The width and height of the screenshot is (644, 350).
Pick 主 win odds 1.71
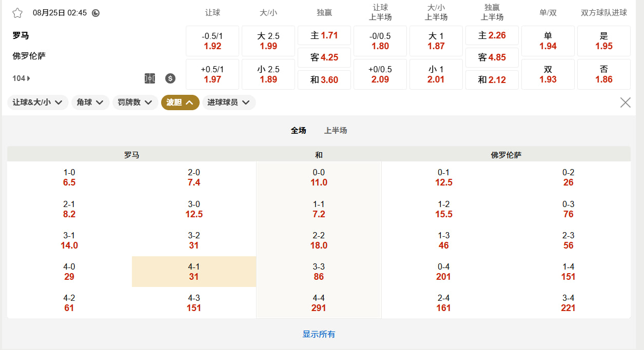click(x=324, y=35)
